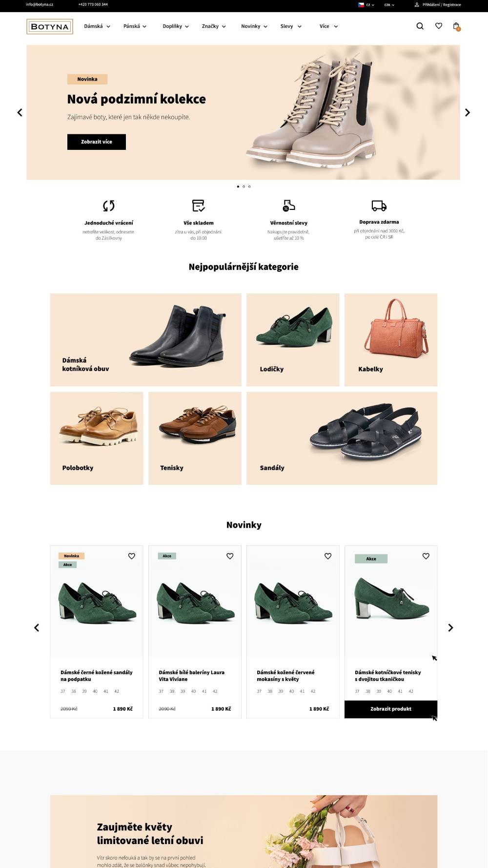488x868 pixels.
Task: Open the Slevy navigation menu
Action: coord(291,26)
